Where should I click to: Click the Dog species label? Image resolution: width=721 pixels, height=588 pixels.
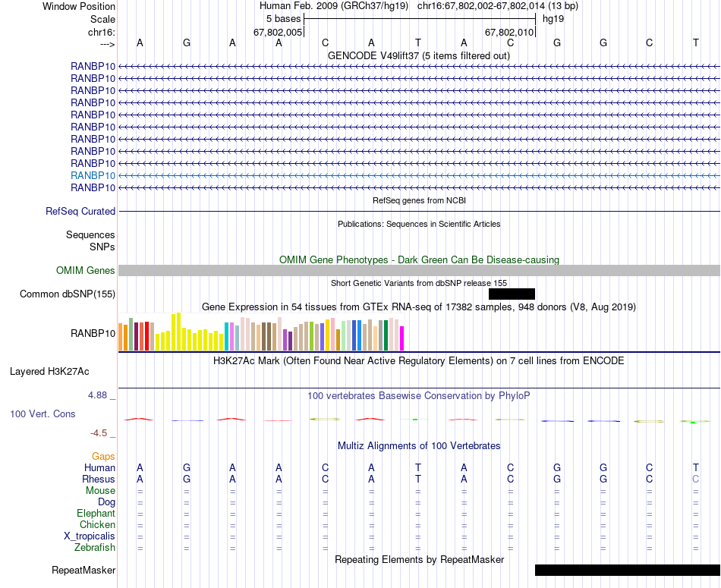[107, 502]
